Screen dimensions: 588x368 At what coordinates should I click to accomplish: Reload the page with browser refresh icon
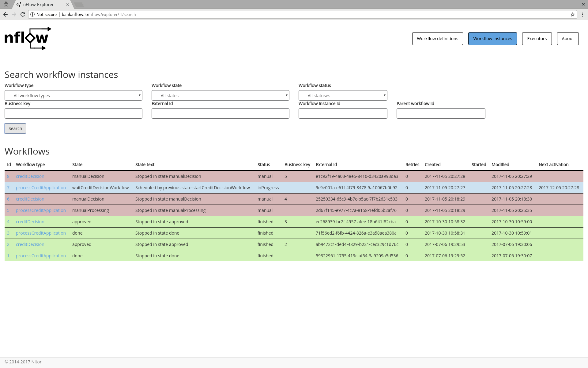click(x=23, y=14)
